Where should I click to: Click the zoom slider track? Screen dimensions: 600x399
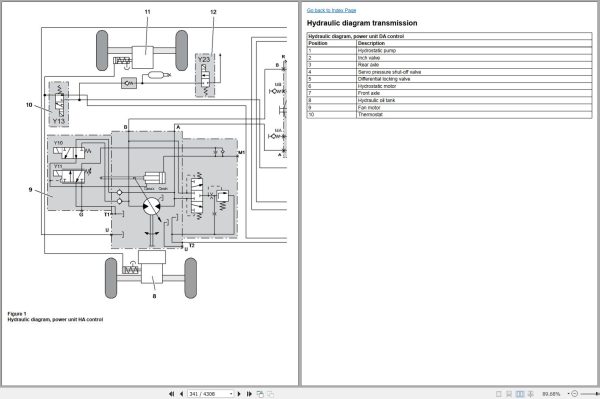pyautogui.click(x=589, y=394)
